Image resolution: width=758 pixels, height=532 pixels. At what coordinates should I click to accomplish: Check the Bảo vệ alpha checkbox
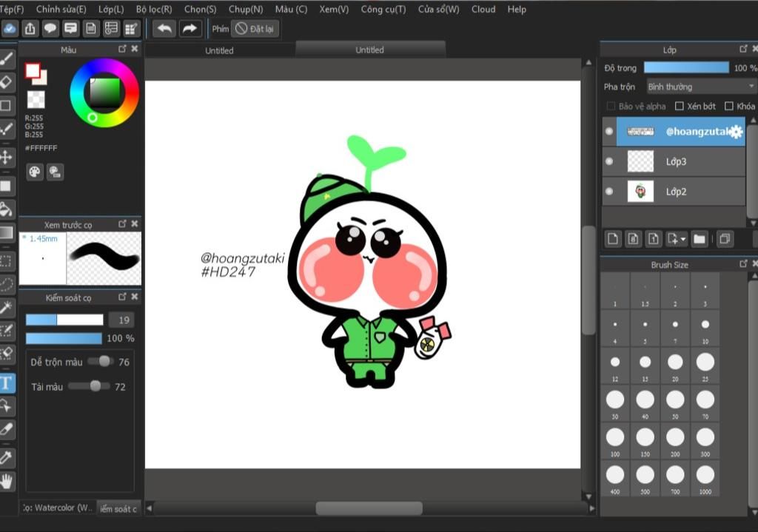click(611, 106)
